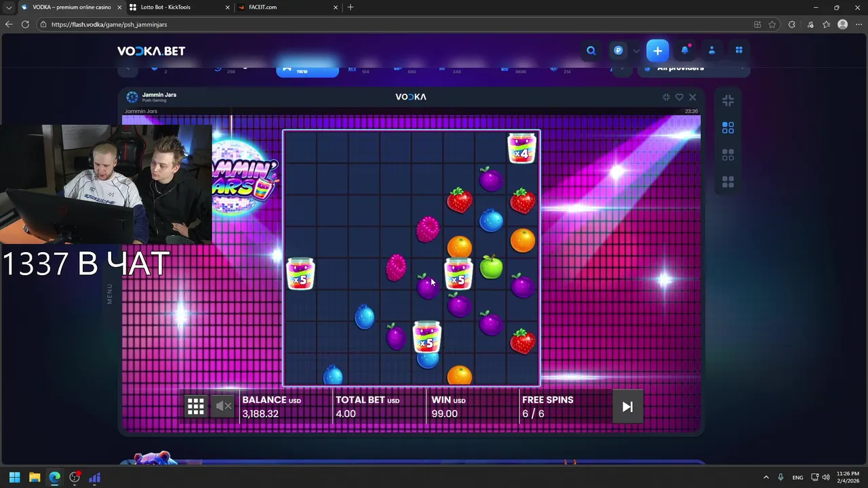Click the x4 jar at top of reels
The width and height of the screenshot is (868, 488).
tap(521, 148)
